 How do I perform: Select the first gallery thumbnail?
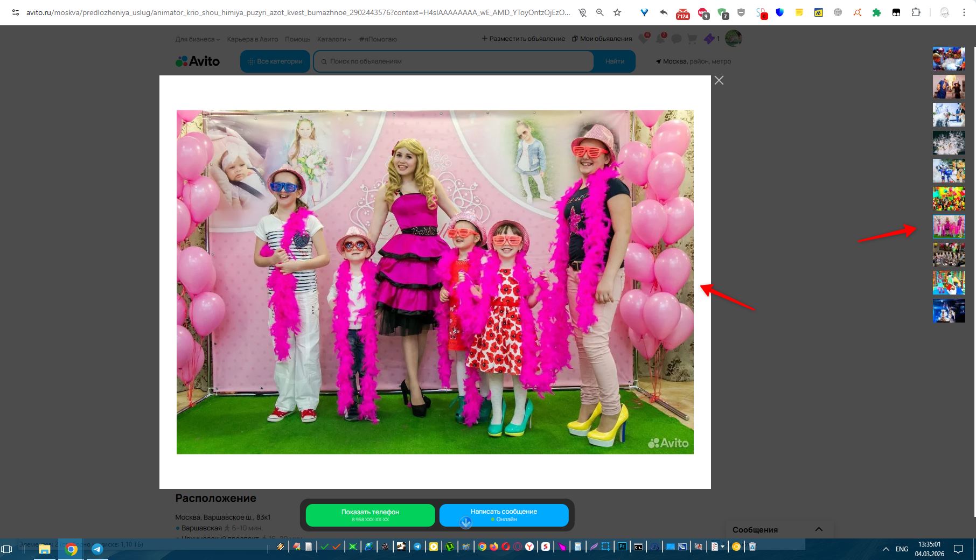[949, 59]
